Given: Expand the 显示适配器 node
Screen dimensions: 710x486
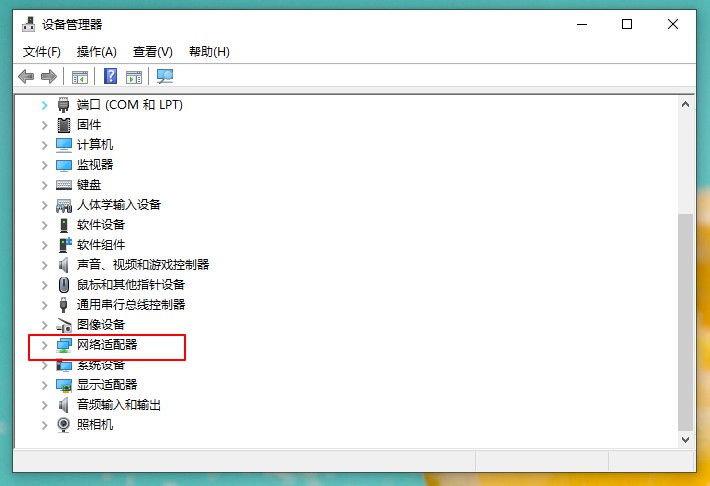Looking at the screenshot, I should pyautogui.click(x=44, y=385).
